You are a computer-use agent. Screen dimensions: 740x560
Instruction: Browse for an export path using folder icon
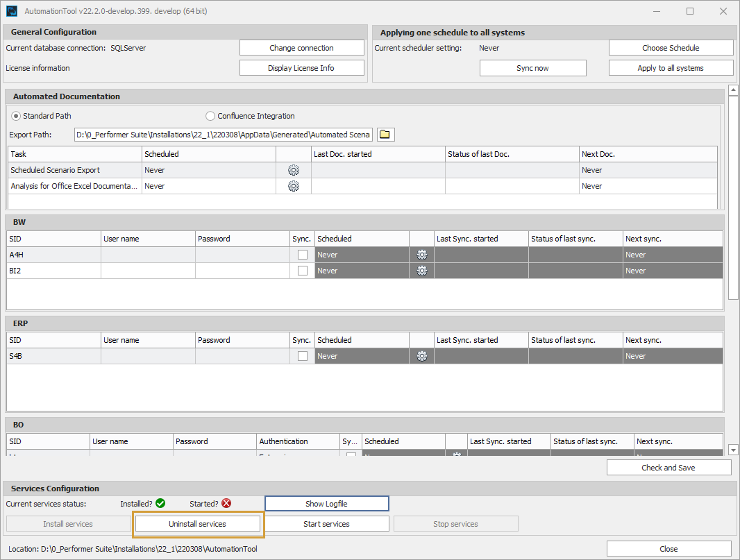pos(386,134)
